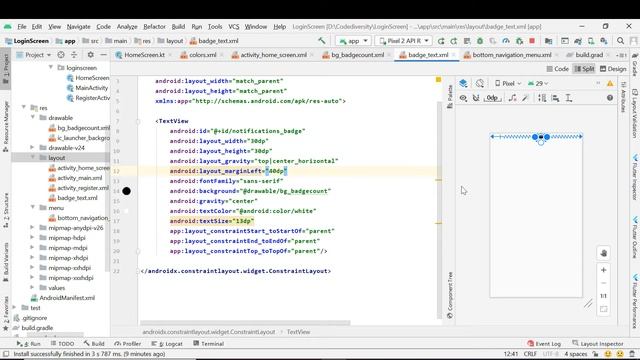Open the Logcat tool window

pyautogui.click(x=167, y=344)
